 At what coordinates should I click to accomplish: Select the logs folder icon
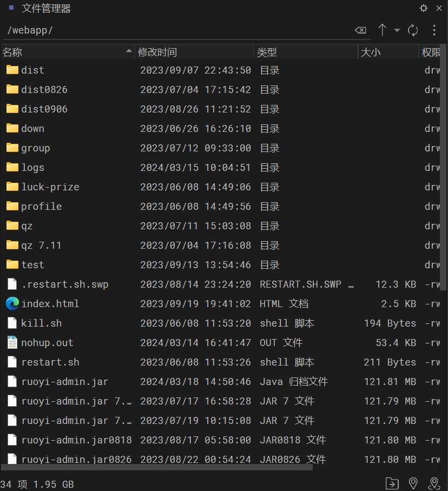[12, 167]
